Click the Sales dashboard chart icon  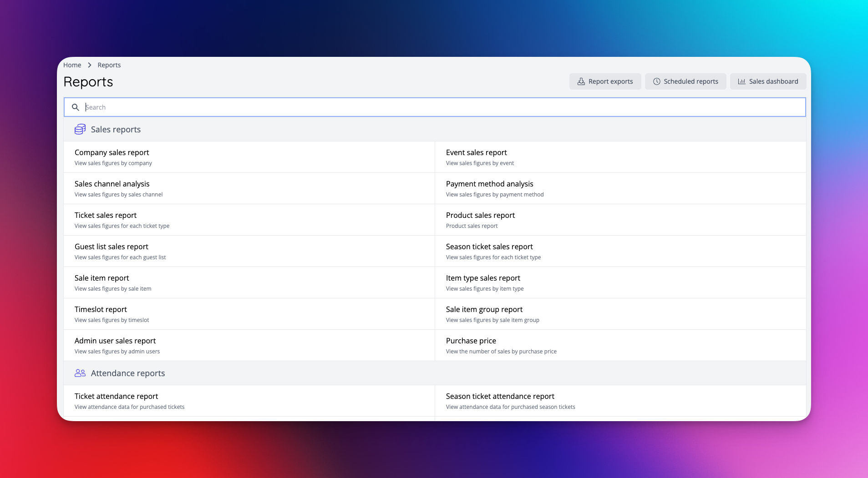pos(741,81)
